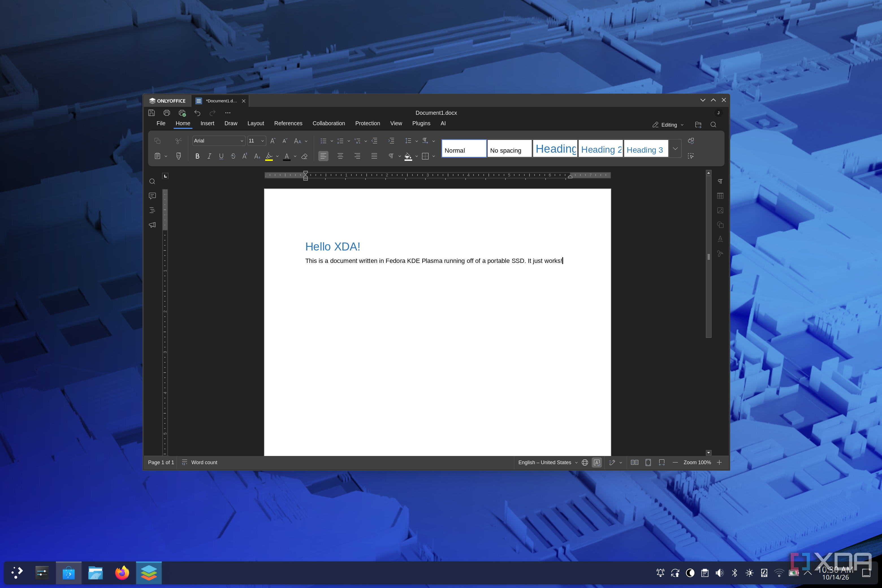Viewport: 882px width, 588px height.
Task: Toggle the spell checking button in status bar
Action: pos(597,462)
